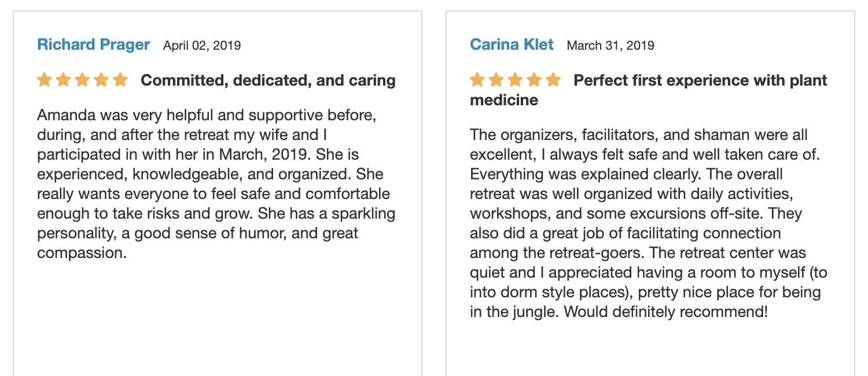Click the 'Committed, dedicated, and caring' review title
868x376 pixels.
[269, 80]
